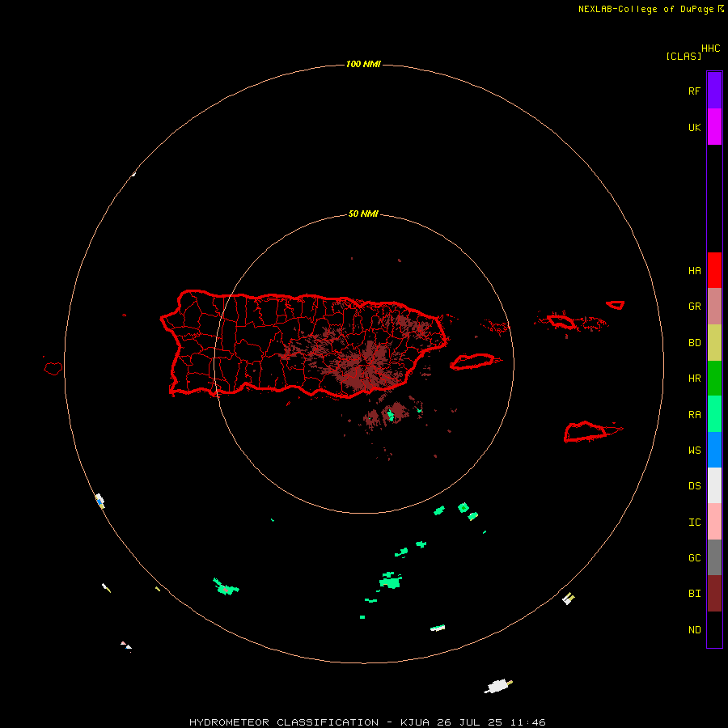Click the "RA" legend label

click(x=694, y=415)
